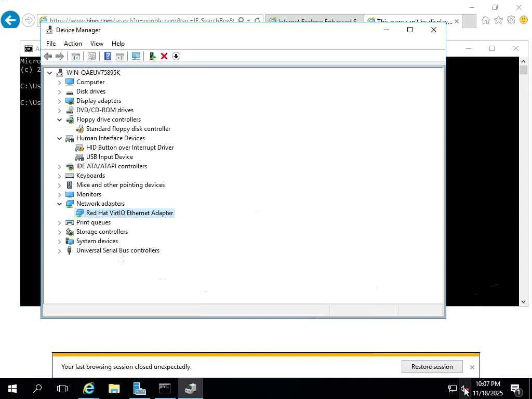This screenshot has height=399, width=532.
Task: Switch to Command Prompt via taskbar icon
Action: pos(165,389)
